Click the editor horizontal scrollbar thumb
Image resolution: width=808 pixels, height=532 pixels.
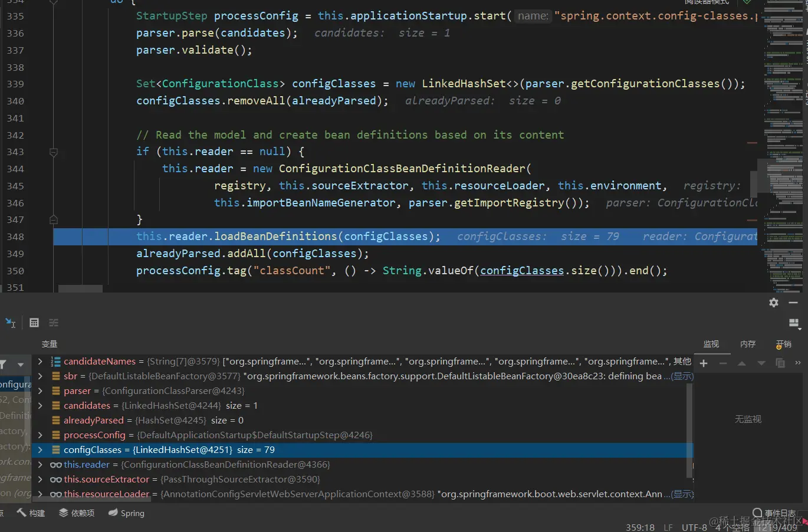point(81,289)
